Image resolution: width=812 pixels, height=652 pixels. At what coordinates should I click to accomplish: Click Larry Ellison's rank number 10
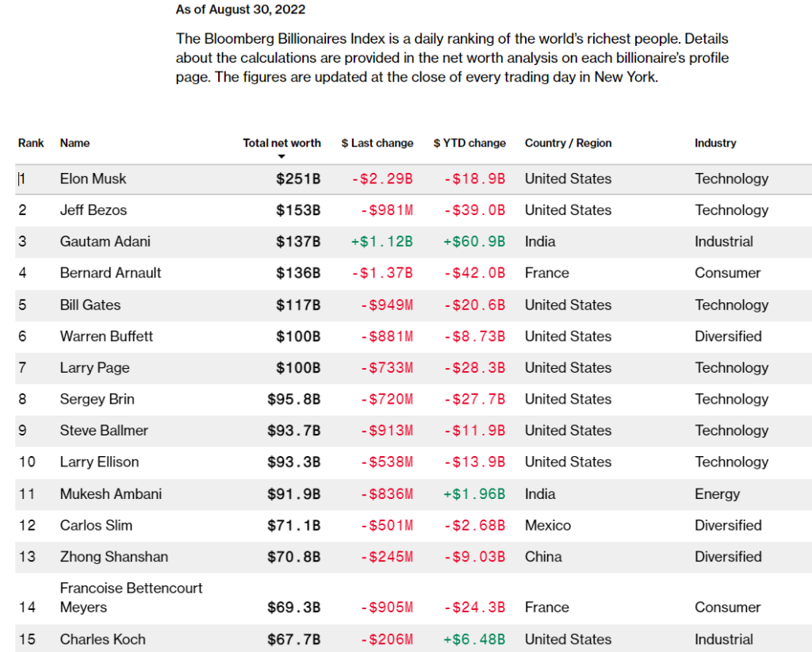point(27,462)
